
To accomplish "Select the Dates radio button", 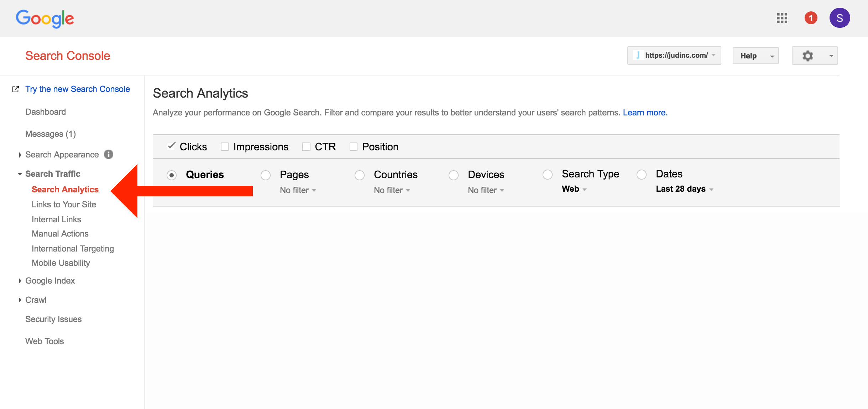I will click(x=642, y=174).
